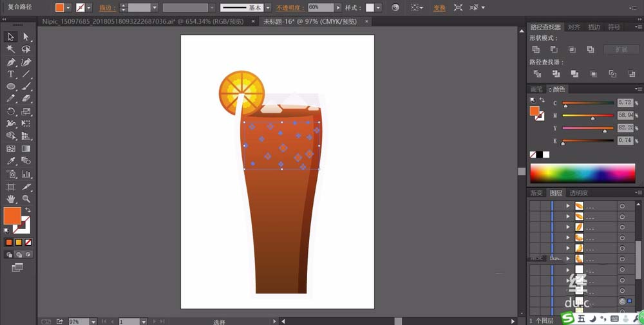The image size is (644, 325).
Task: Swap fill and stroke colors in toolbox
Action: point(28,210)
